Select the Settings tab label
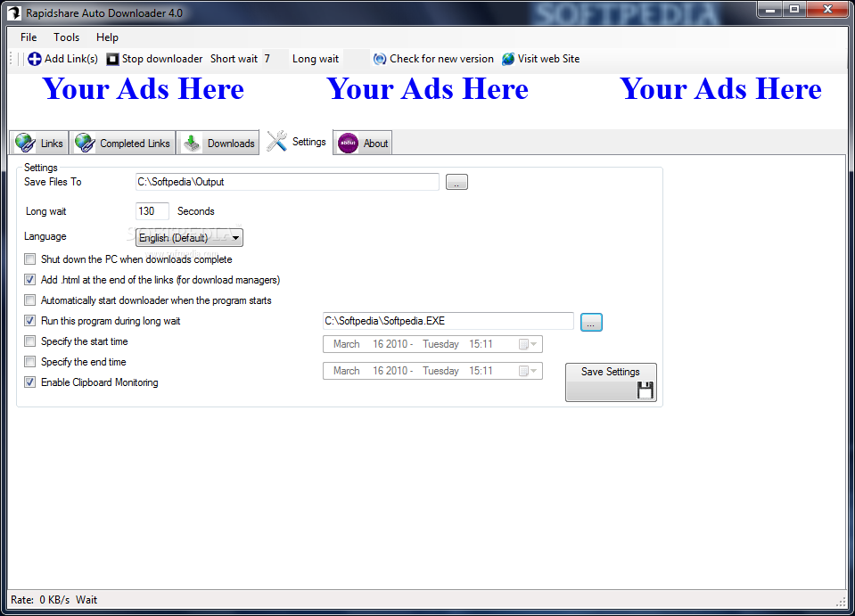855x616 pixels. pyautogui.click(x=309, y=142)
